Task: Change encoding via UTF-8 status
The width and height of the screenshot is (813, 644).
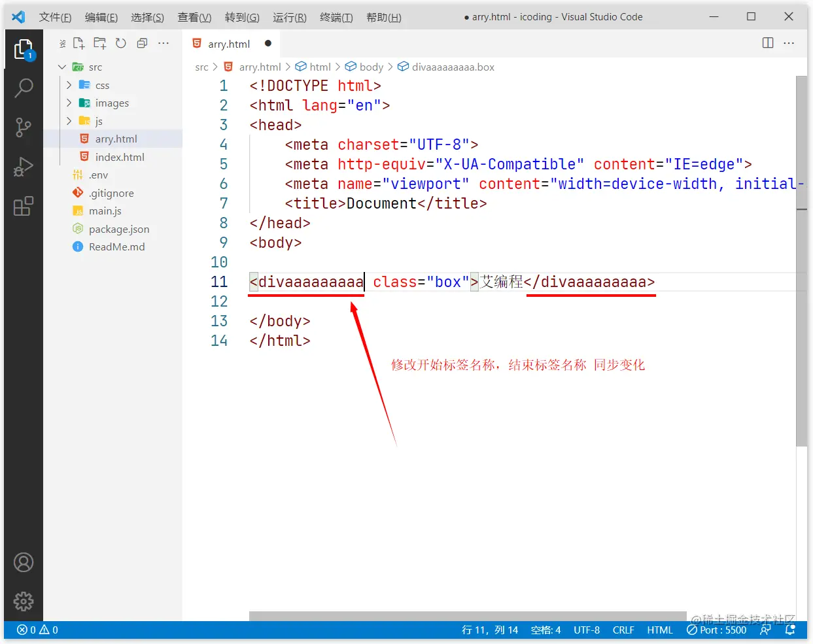Action: pos(587,630)
